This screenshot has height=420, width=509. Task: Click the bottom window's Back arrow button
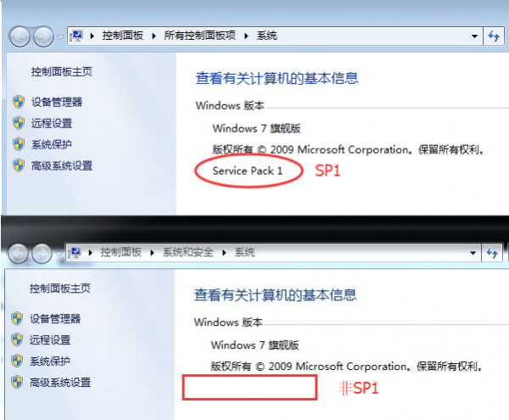18,253
